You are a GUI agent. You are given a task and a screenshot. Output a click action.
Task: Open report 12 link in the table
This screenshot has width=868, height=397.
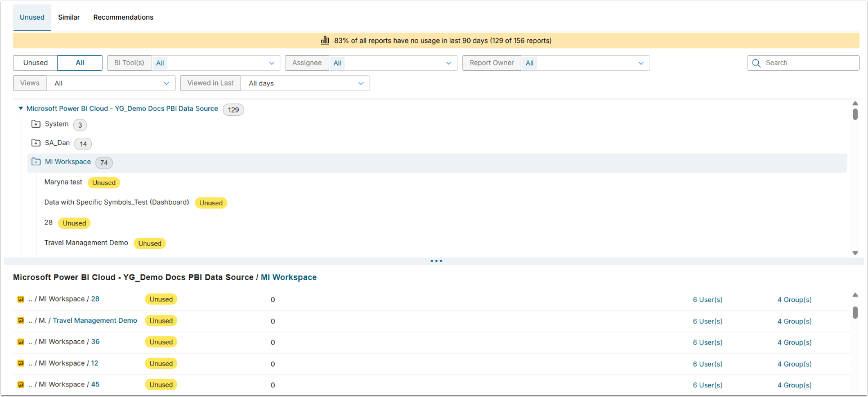pos(95,363)
